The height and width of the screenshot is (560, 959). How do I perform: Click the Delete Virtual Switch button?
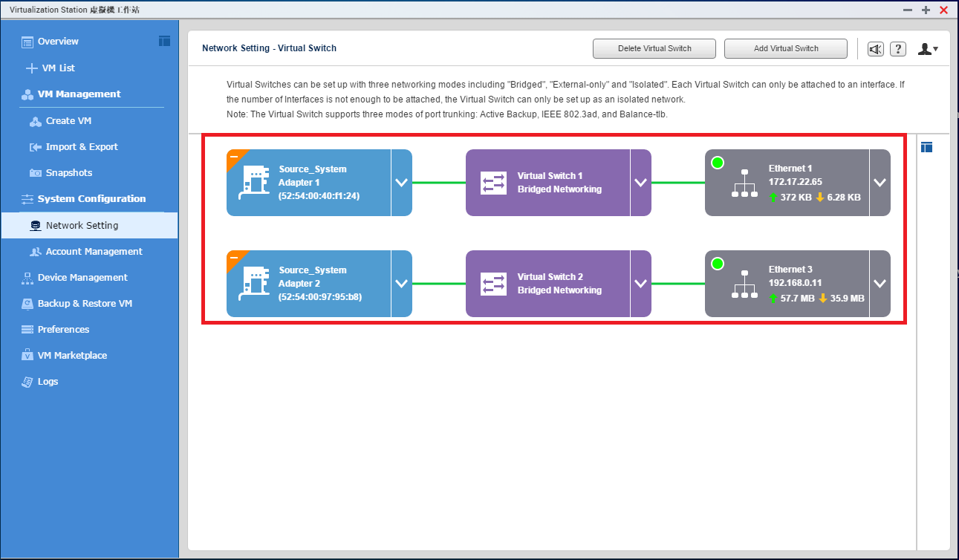pos(654,49)
